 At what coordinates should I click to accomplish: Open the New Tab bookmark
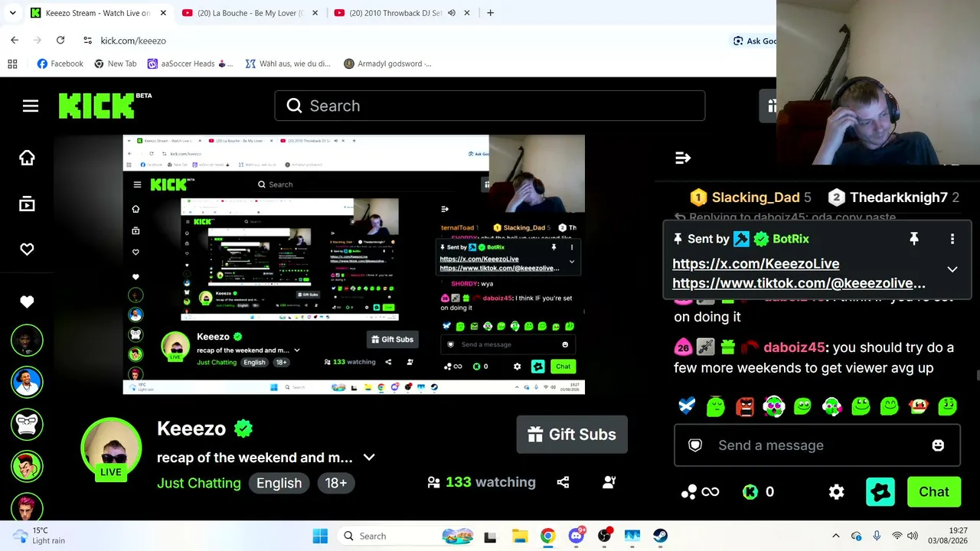(115, 64)
